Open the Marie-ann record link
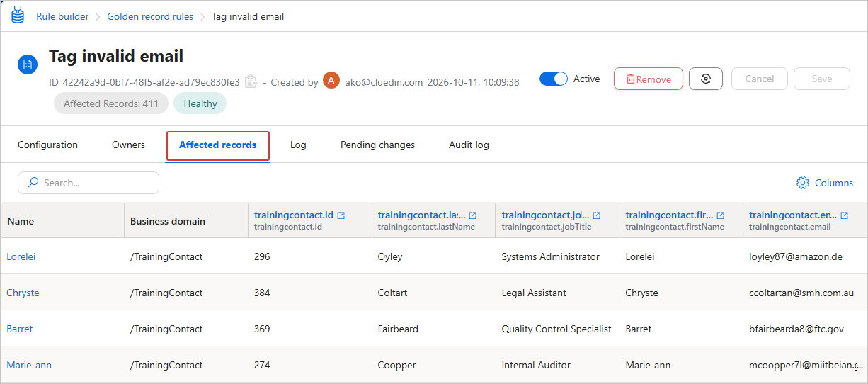 29,365
